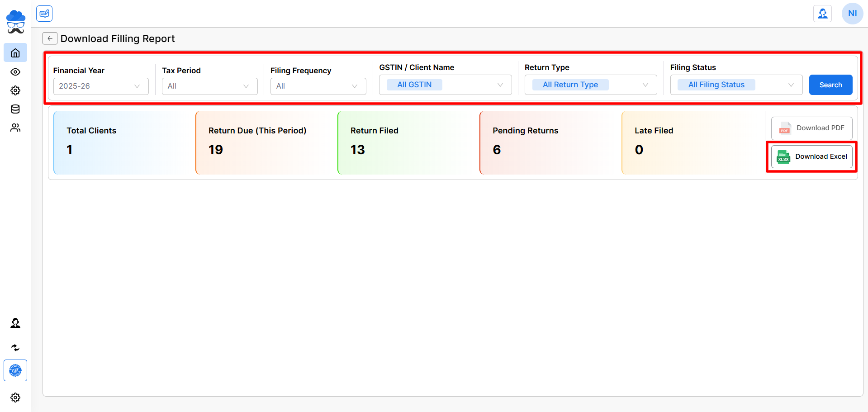
Task: Expand the Financial Year dropdown
Action: (101, 86)
